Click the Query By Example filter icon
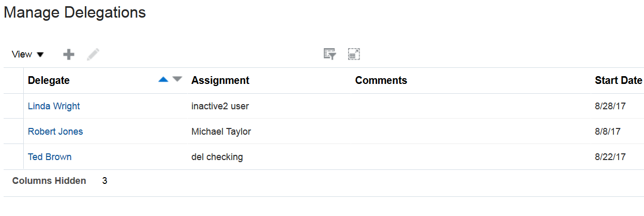The image size is (644, 216). coord(330,54)
